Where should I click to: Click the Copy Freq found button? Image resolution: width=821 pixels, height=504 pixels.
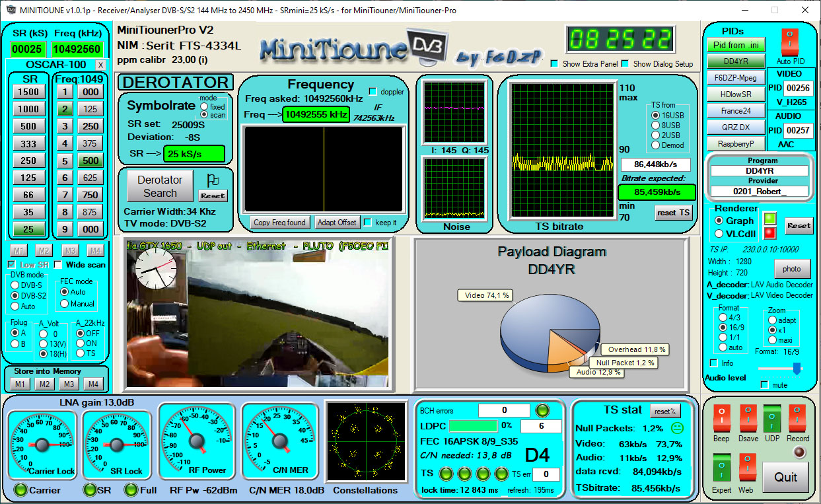279,223
